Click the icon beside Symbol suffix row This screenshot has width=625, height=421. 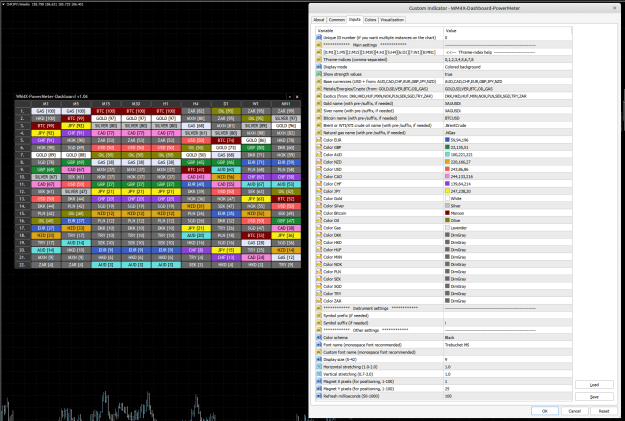pyautogui.click(x=319, y=323)
